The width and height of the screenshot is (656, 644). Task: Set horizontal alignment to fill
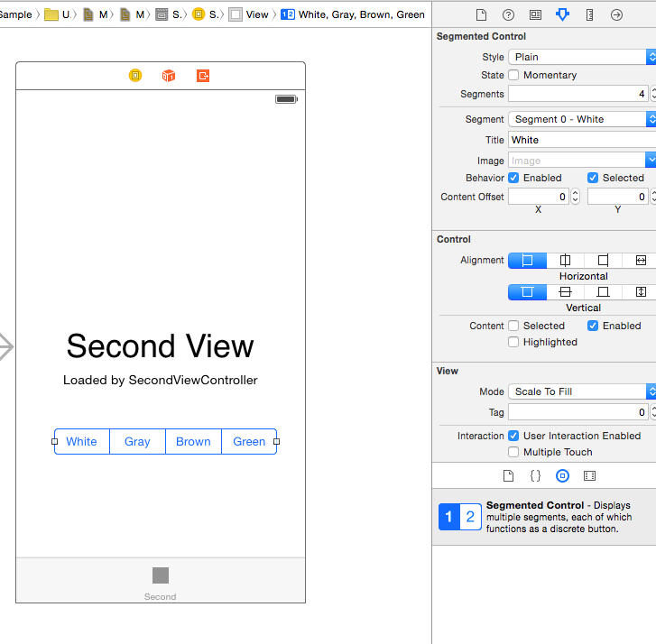(640, 261)
